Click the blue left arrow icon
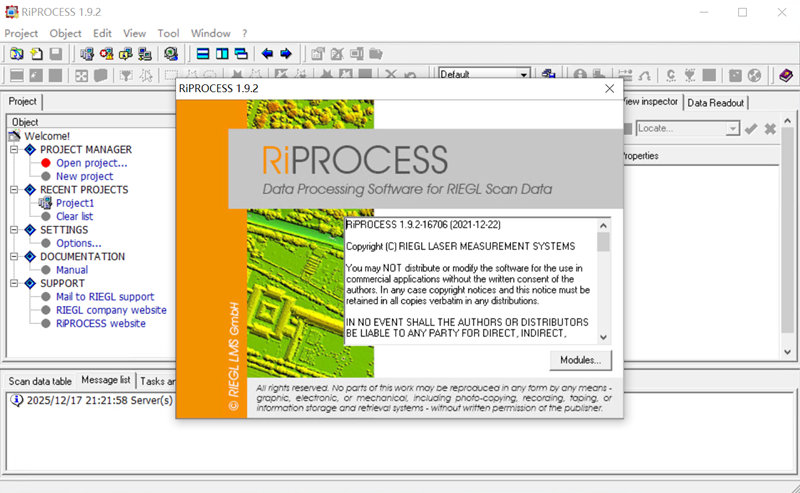This screenshot has height=493, width=800. [267, 54]
